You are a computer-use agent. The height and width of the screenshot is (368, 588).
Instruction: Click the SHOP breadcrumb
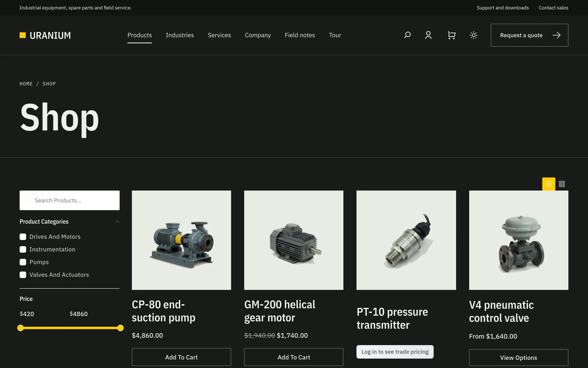pos(49,84)
